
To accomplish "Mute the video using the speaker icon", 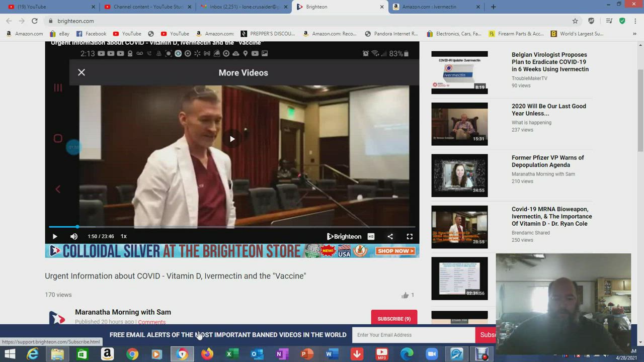I will point(74,236).
